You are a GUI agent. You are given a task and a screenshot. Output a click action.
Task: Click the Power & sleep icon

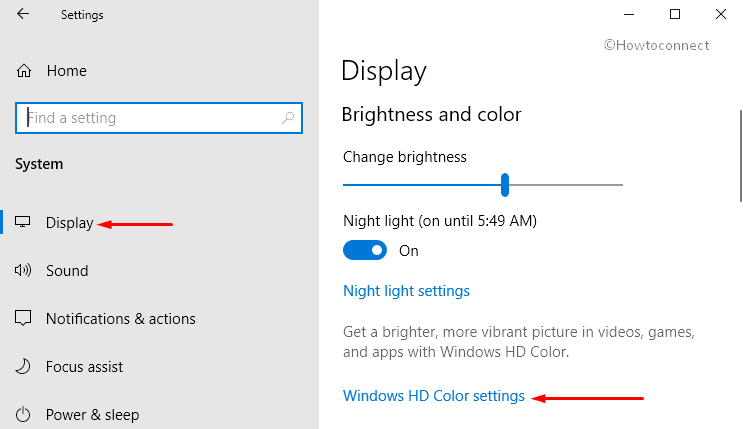(x=23, y=415)
